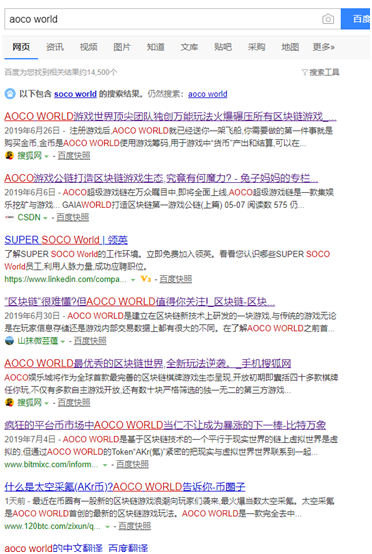This screenshot has height=554, width=372.
Task: Click the camera image search icon
Action: click(328, 19)
